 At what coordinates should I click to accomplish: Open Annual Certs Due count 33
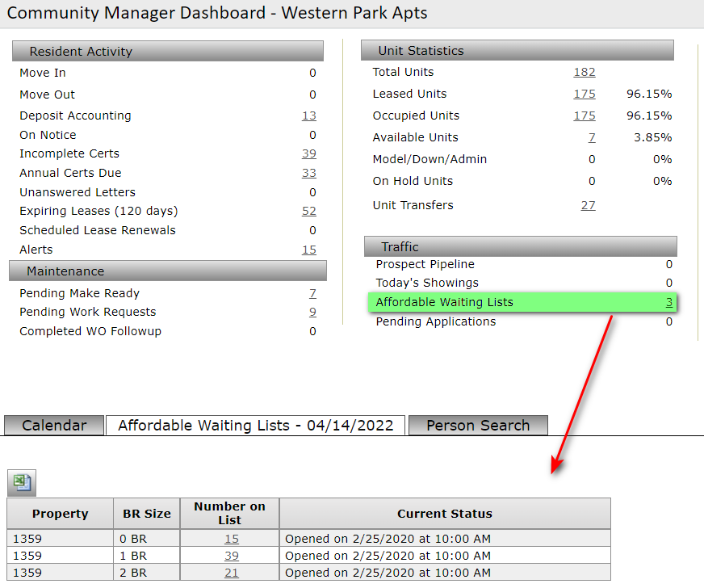(309, 173)
